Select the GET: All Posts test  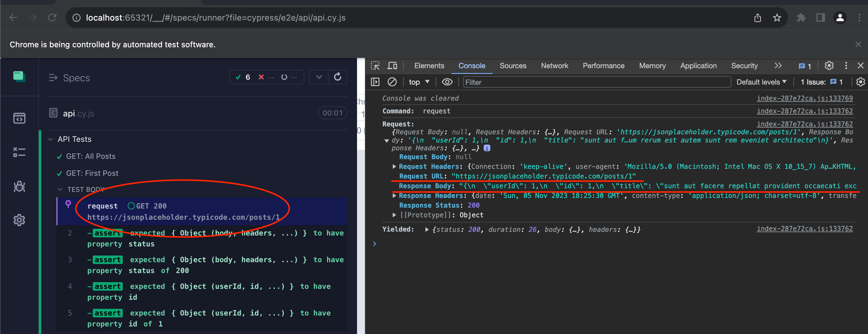(x=91, y=156)
